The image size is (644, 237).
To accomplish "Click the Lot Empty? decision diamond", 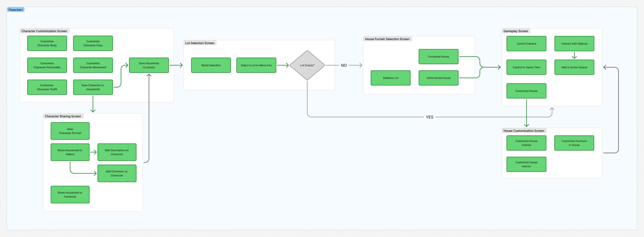I will click(x=307, y=65).
